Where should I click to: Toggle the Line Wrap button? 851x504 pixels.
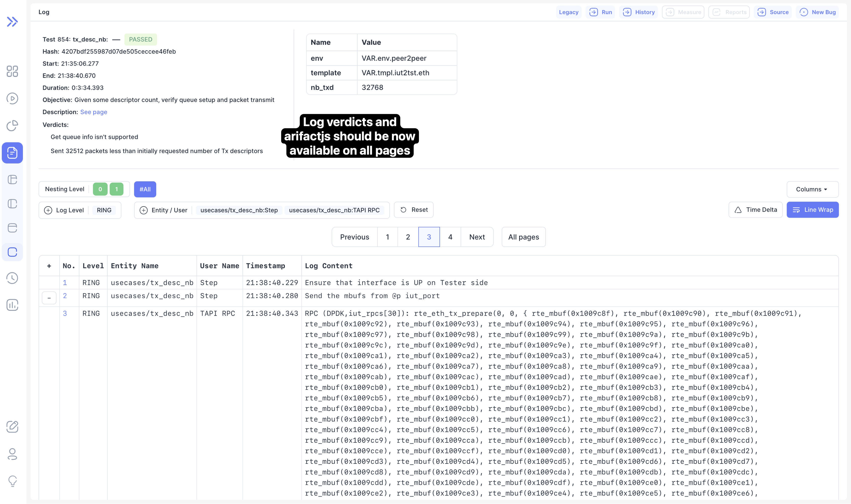click(x=812, y=210)
